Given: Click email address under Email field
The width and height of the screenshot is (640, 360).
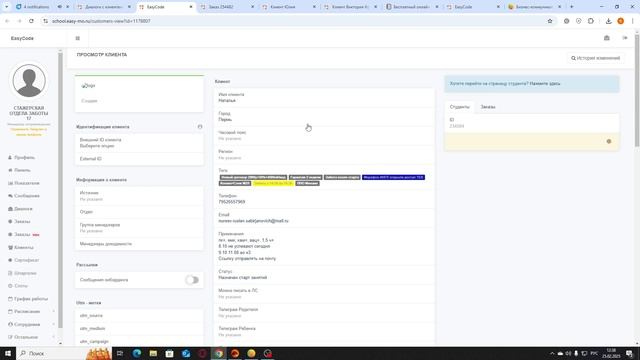Looking at the screenshot, I should pos(253,221).
